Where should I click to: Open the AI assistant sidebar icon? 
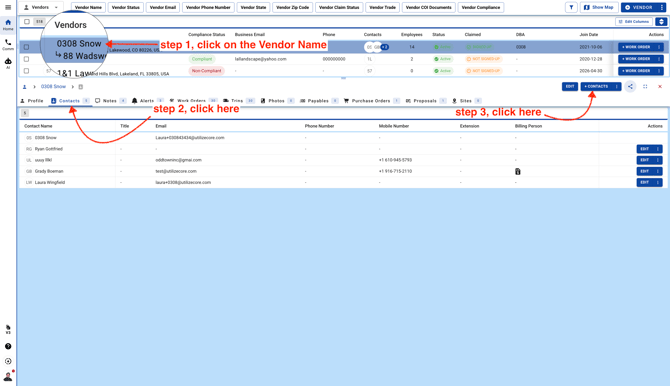[x=8, y=63]
